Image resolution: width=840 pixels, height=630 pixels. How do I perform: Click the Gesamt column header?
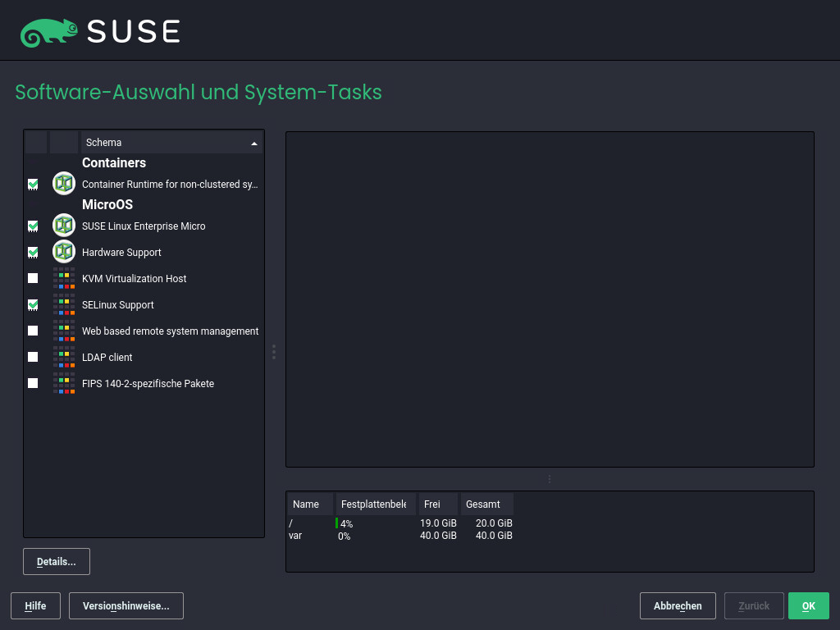point(486,504)
